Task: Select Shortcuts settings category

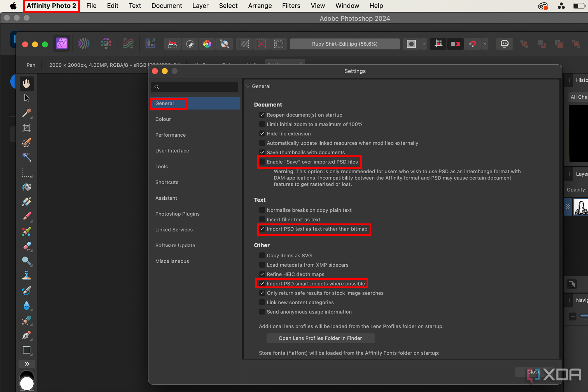Action: [195, 182]
